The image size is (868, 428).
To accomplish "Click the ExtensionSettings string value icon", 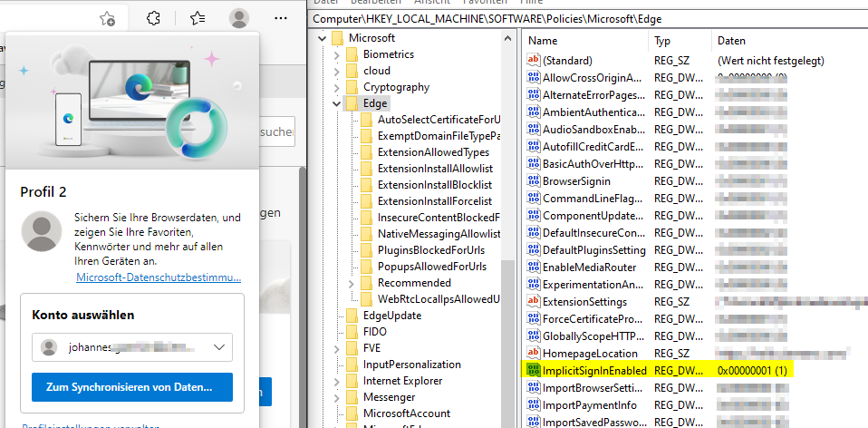I will 533,301.
